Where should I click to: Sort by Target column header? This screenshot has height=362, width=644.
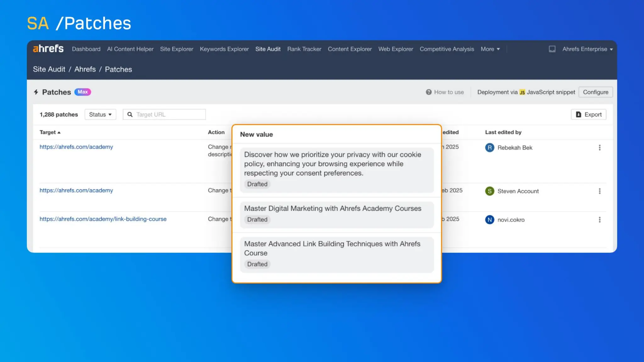coord(50,132)
